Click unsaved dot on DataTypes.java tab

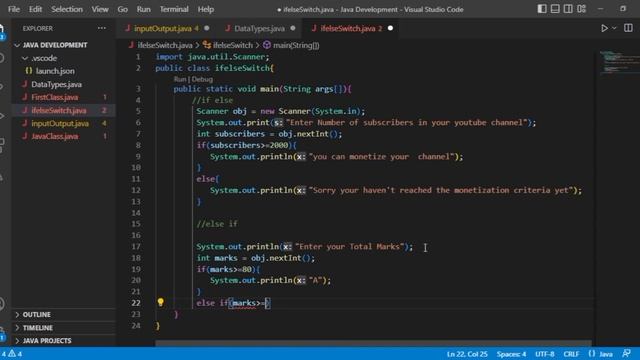tap(293, 28)
